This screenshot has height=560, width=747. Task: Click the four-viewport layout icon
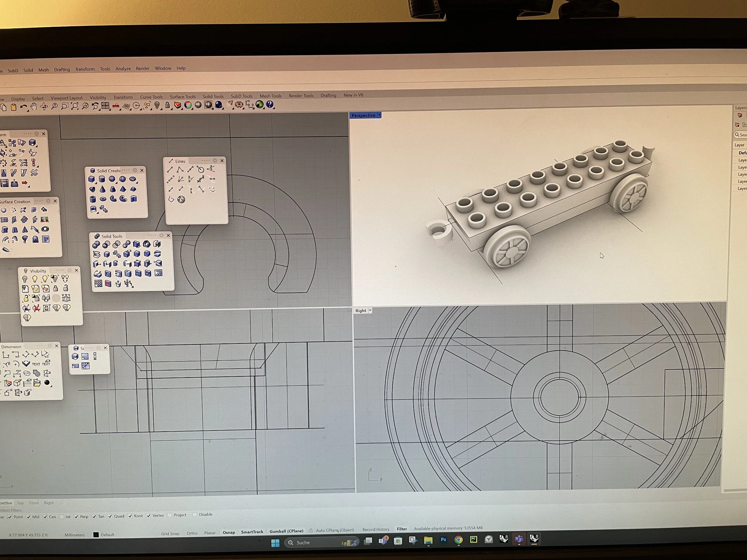point(105,106)
